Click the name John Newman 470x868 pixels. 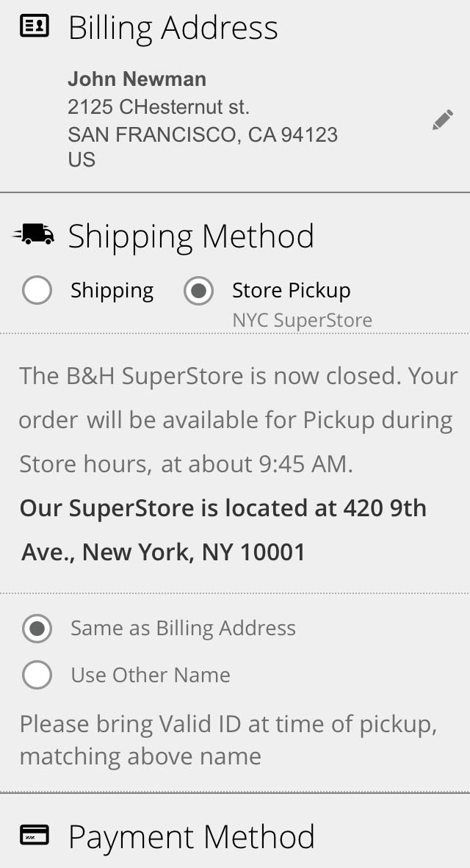(x=137, y=79)
